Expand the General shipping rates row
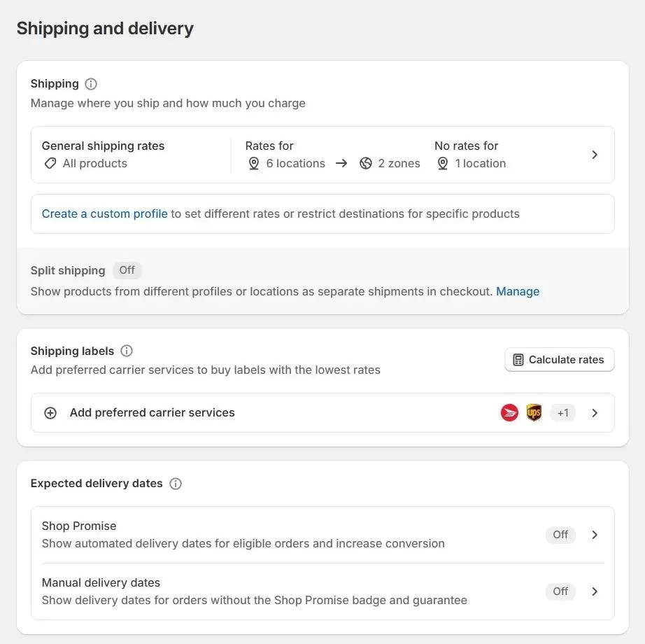 (595, 155)
